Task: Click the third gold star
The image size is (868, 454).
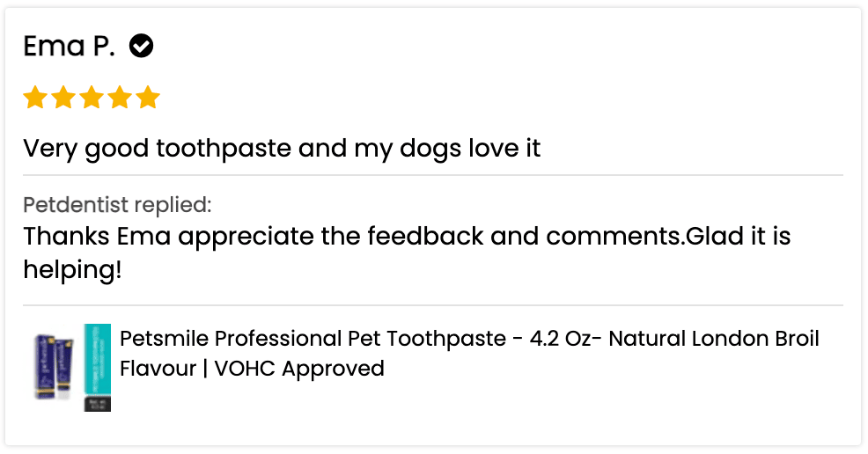Action: (92, 98)
